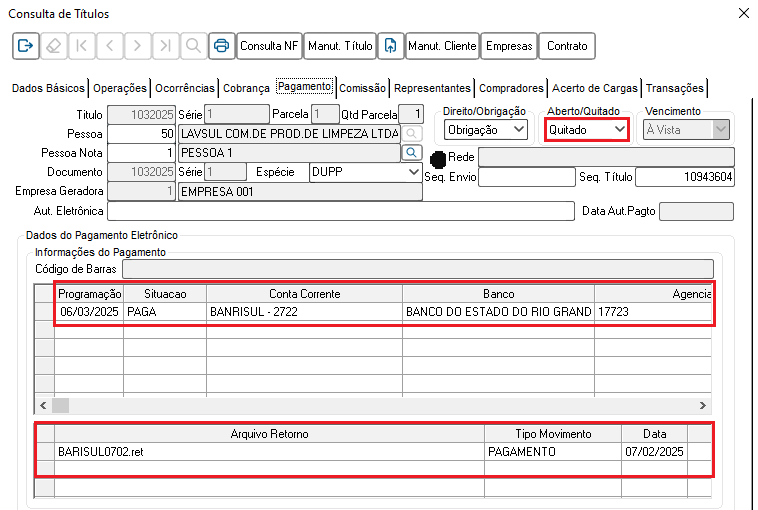This screenshot has height=510, width=758.
Task: Click previous record arrow icon
Action: 110,46
